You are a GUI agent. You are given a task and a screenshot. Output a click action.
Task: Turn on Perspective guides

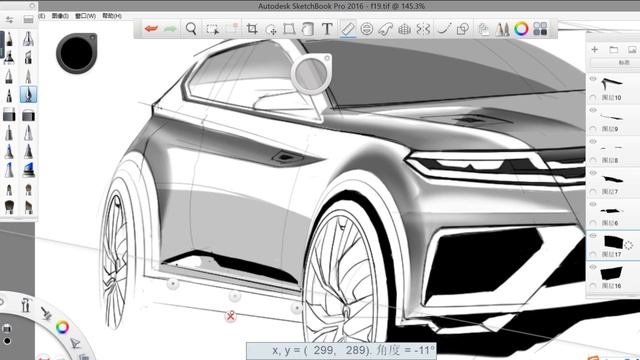pos(404,29)
